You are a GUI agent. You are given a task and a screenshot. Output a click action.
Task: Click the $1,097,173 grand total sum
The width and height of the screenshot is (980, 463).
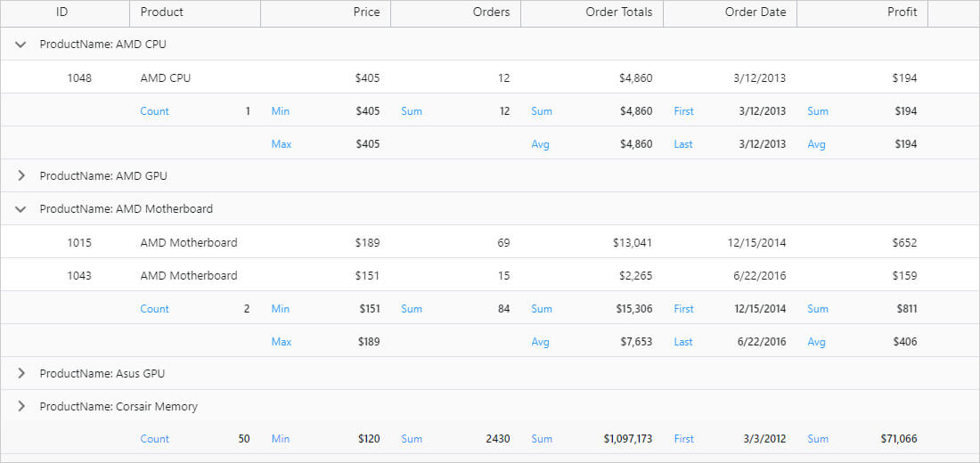[x=627, y=439]
